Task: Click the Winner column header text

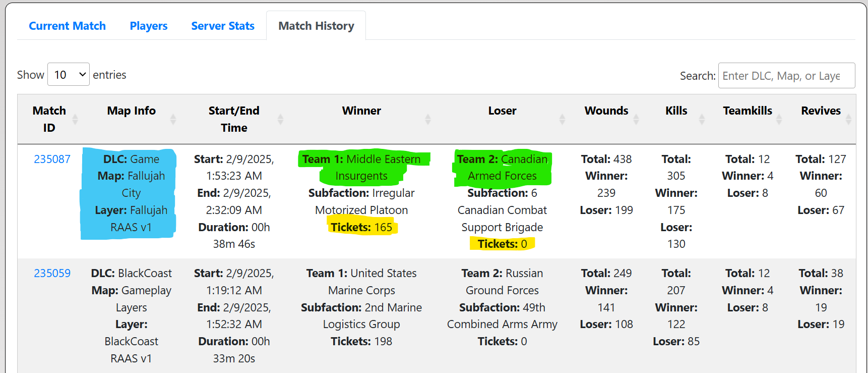Action: coord(361,111)
